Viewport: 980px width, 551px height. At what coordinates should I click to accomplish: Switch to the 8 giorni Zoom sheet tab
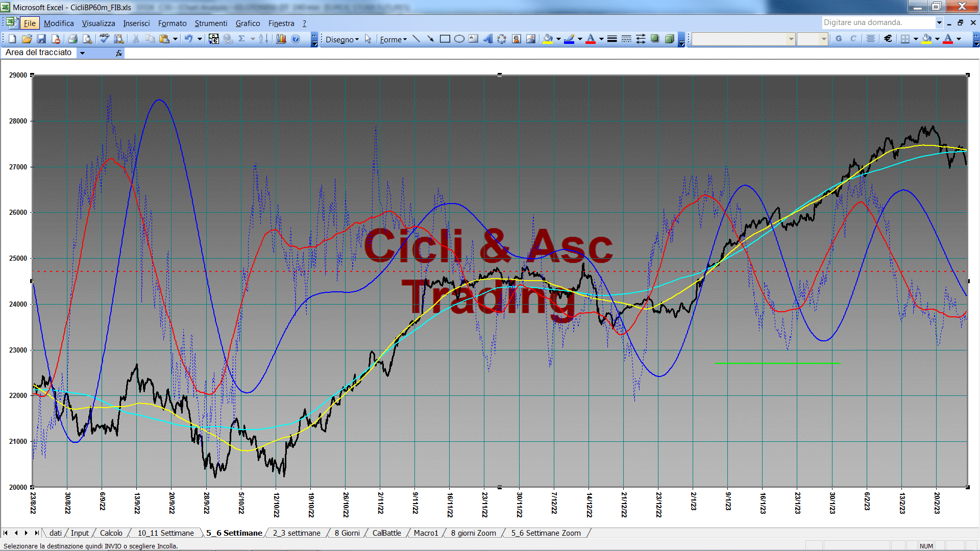[x=473, y=533]
